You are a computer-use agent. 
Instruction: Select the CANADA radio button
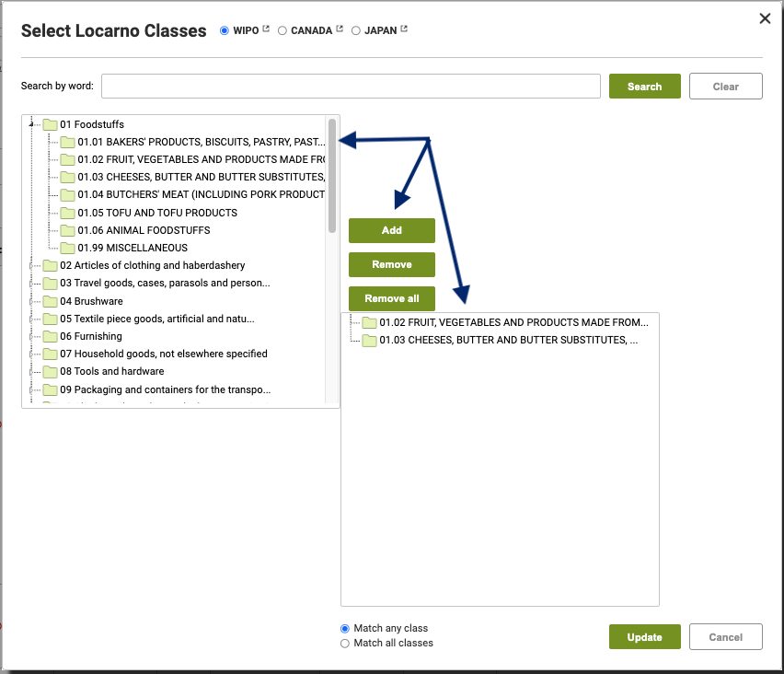[282, 31]
